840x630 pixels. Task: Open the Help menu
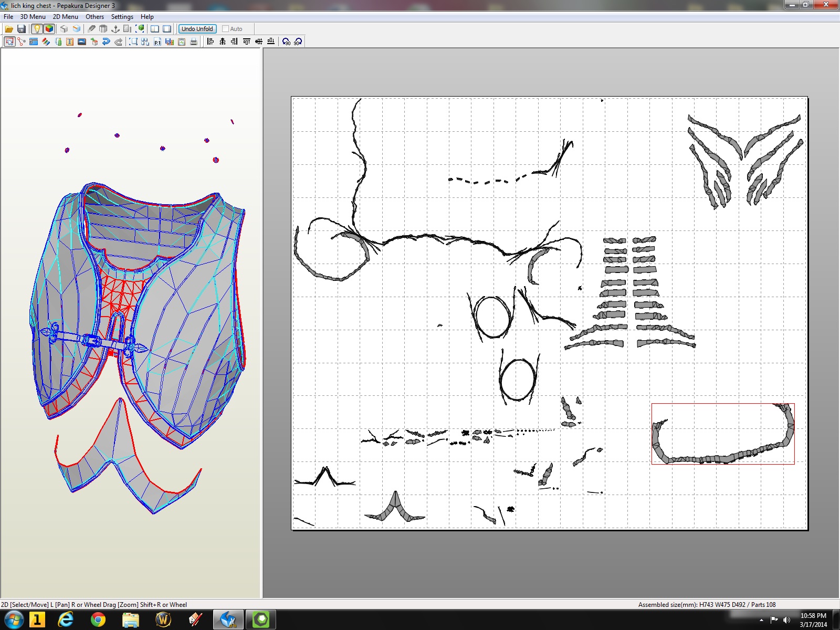[147, 17]
